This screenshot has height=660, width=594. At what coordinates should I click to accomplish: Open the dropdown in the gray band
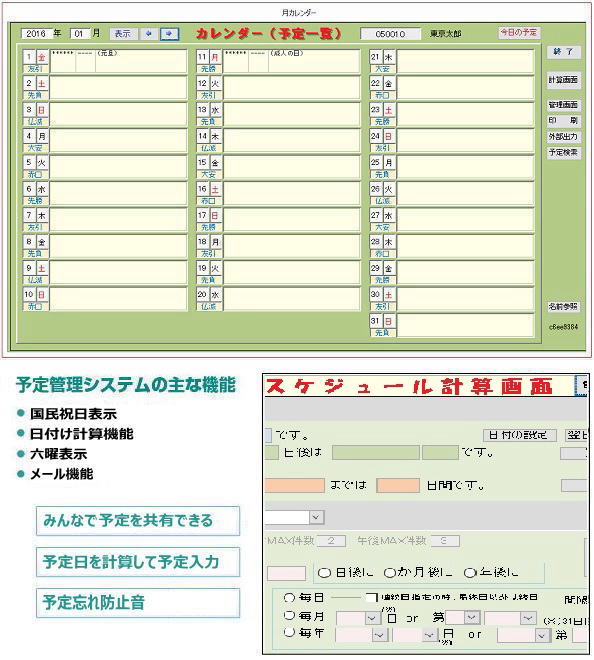(316, 516)
